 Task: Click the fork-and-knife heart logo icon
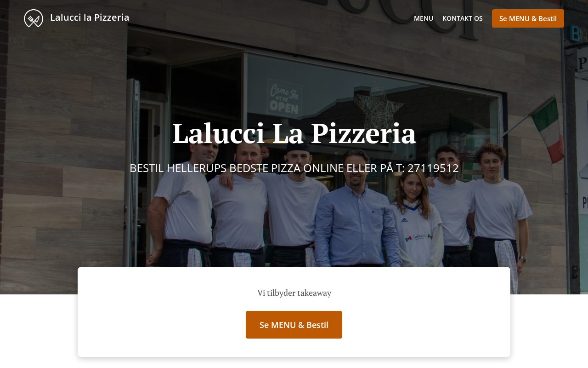[34, 18]
